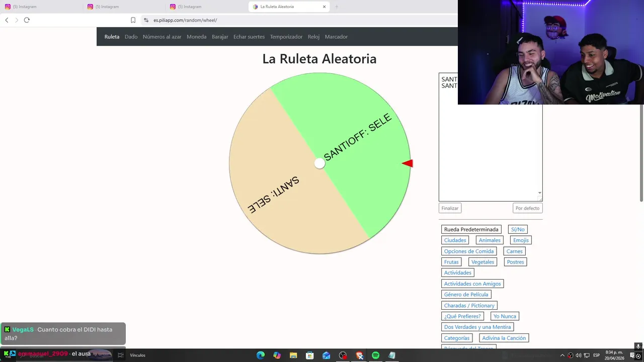Load the Yo Nunca preset
This screenshot has width=644, height=362.
click(505, 316)
